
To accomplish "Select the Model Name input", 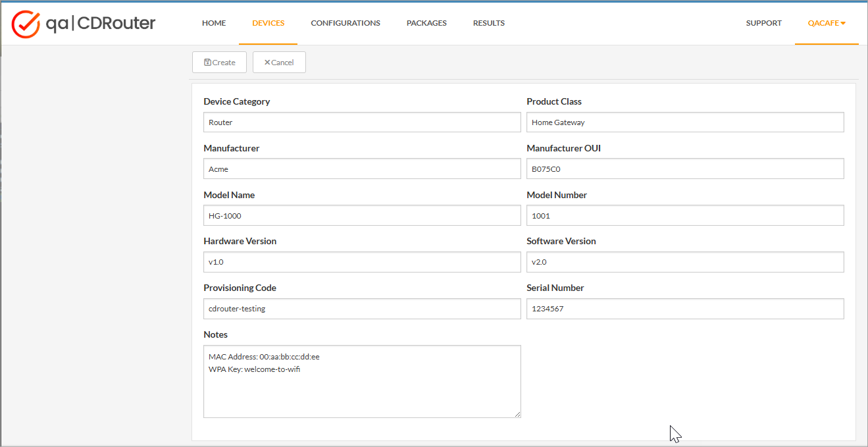I will point(362,215).
